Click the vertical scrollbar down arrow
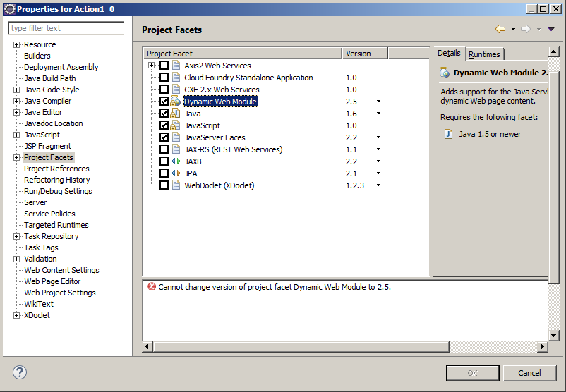 tap(554, 336)
